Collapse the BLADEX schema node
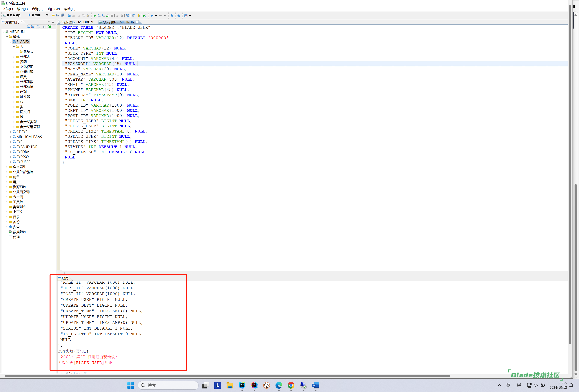The image size is (579, 392). tap(10, 42)
